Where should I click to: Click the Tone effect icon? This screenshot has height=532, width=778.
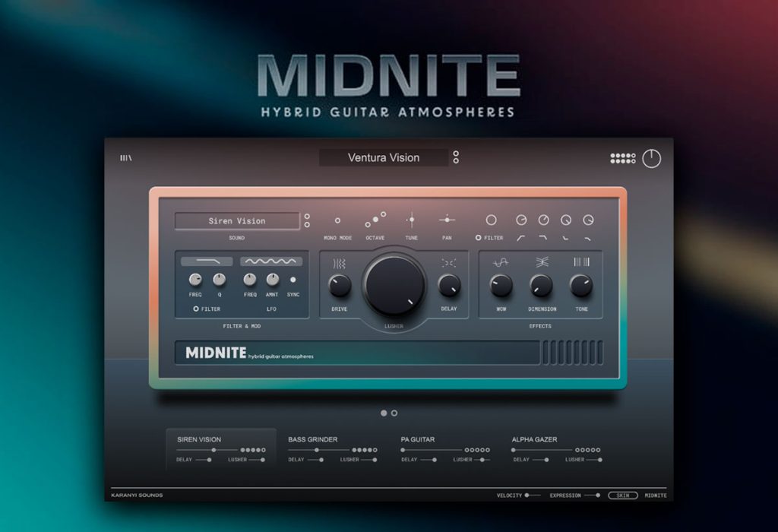[x=581, y=261]
